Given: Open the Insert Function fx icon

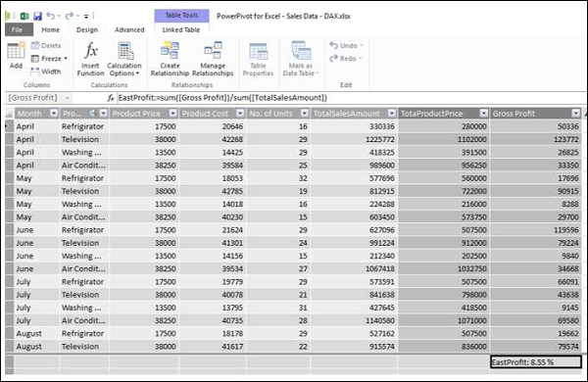Looking at the screenshot, I should coord(91,51).
